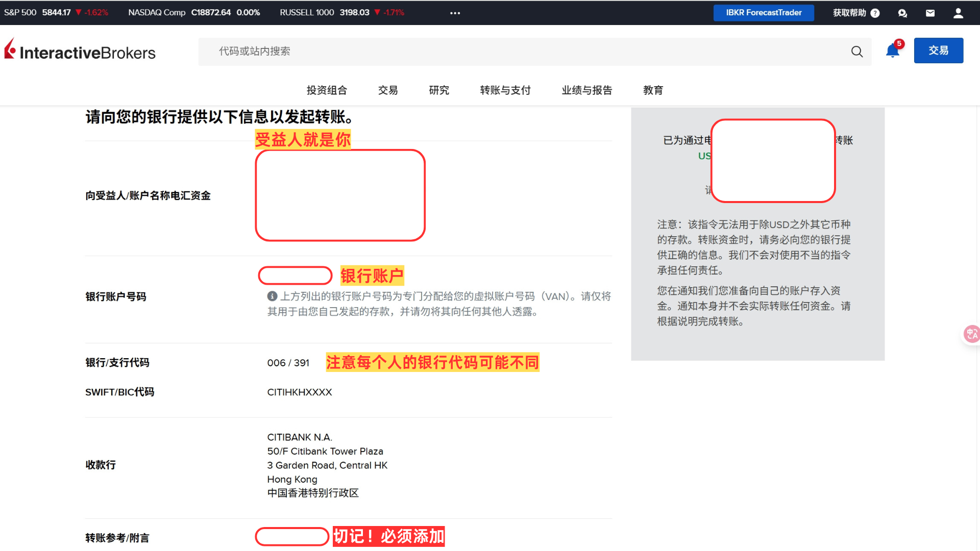Click the 获取帮助 link
This screenshot has height=551, width=980.
[849, 13]
